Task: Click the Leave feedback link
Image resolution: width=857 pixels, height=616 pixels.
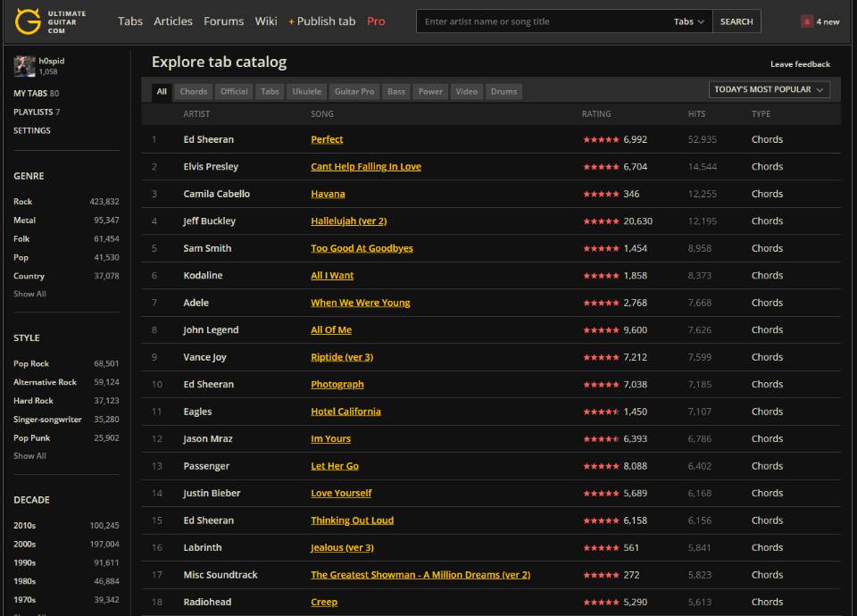Action: [800, 64]
